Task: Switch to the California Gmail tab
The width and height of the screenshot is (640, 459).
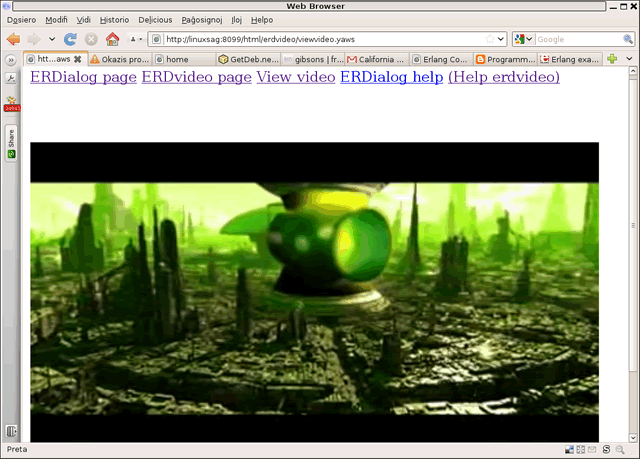Action: (377, 60)
